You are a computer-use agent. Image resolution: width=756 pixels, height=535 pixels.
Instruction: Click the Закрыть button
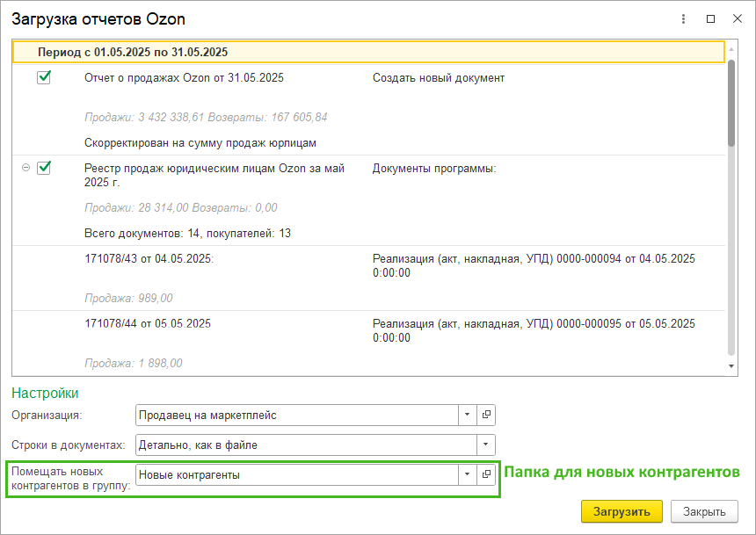point(704,511)
